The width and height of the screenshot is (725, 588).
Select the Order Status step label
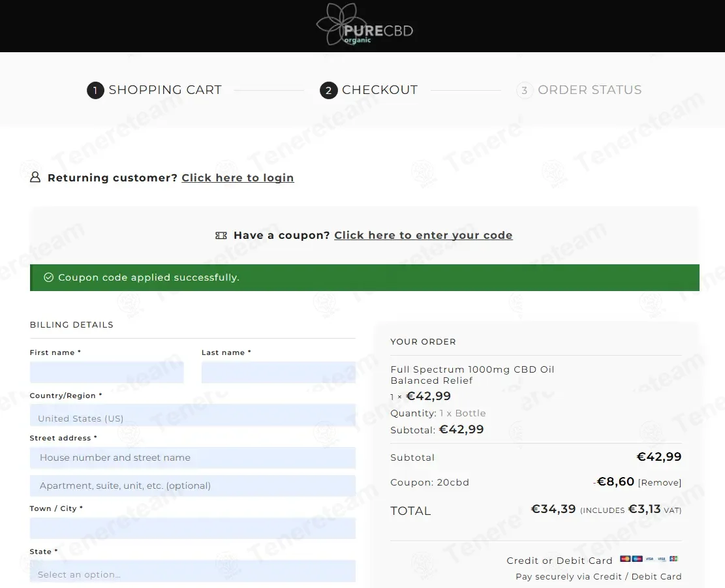pyautogui.click(x=589, y=90)
